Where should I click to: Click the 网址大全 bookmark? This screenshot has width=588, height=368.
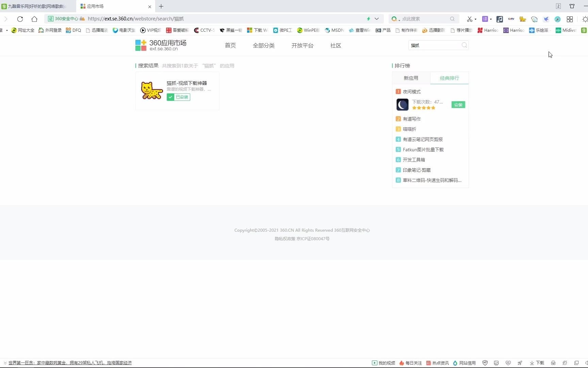23,30
